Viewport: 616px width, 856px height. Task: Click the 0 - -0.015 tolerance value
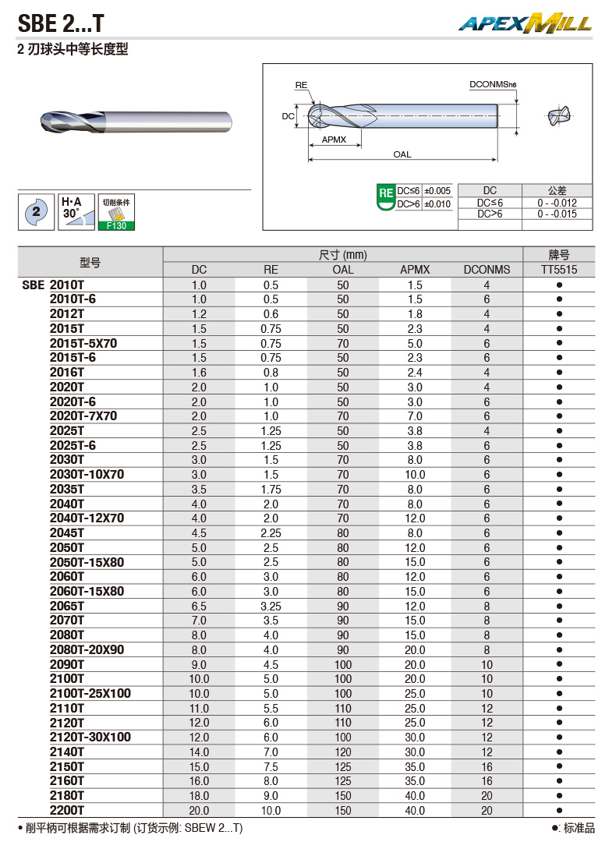click(x=557, y=214)
